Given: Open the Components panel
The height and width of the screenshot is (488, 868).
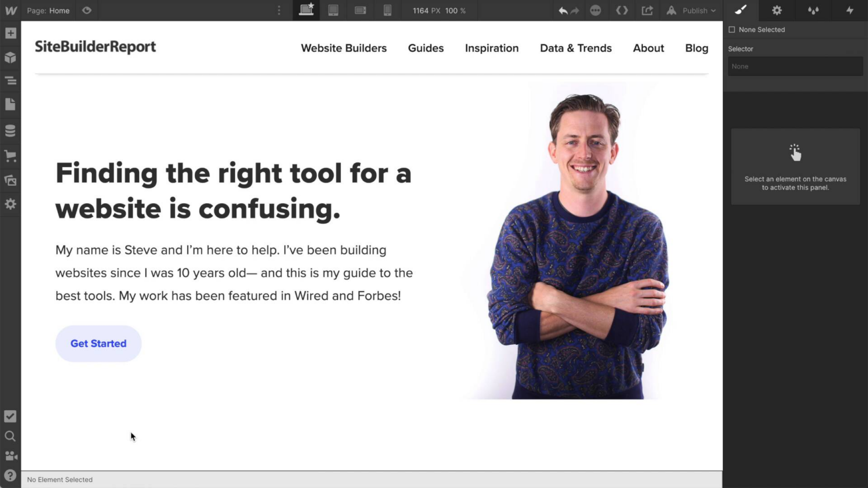Looking at the screenshot, I should (x=11, y=57).
